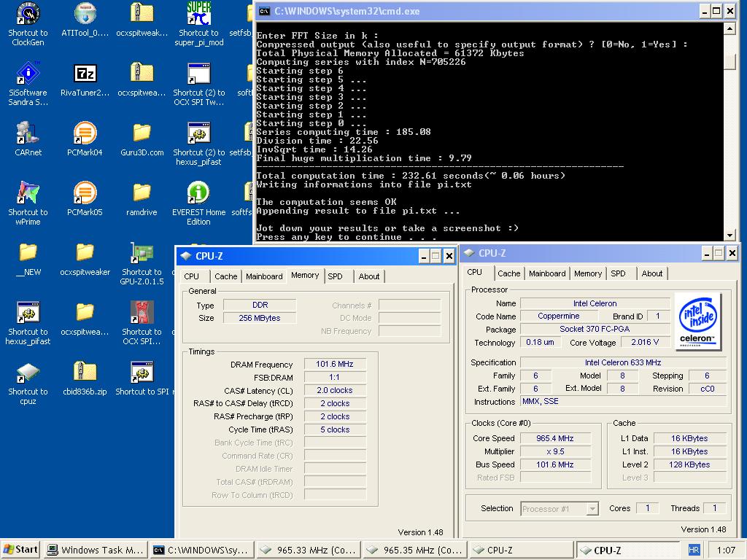Screen dimensions: 747x560
Task: Click the Core Speed 965.4 MHz field
Action: coord(555,438)
